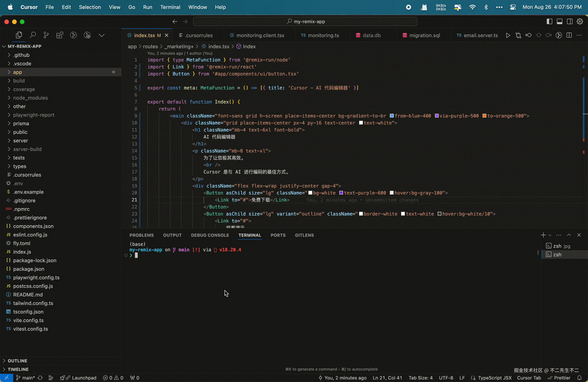The image size is (588, 382).
Task: Open the new terminal profile dropdown arrow
Action: tap(550, 235)
